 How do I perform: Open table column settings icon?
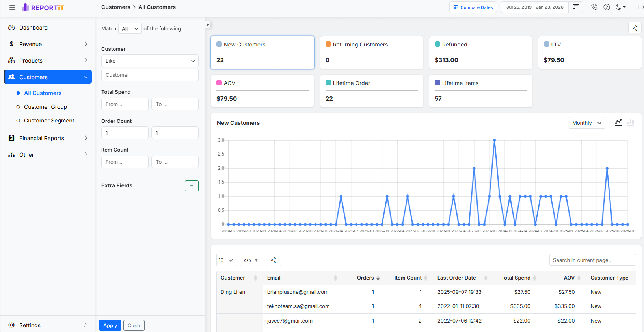click(x=274, y=260)
